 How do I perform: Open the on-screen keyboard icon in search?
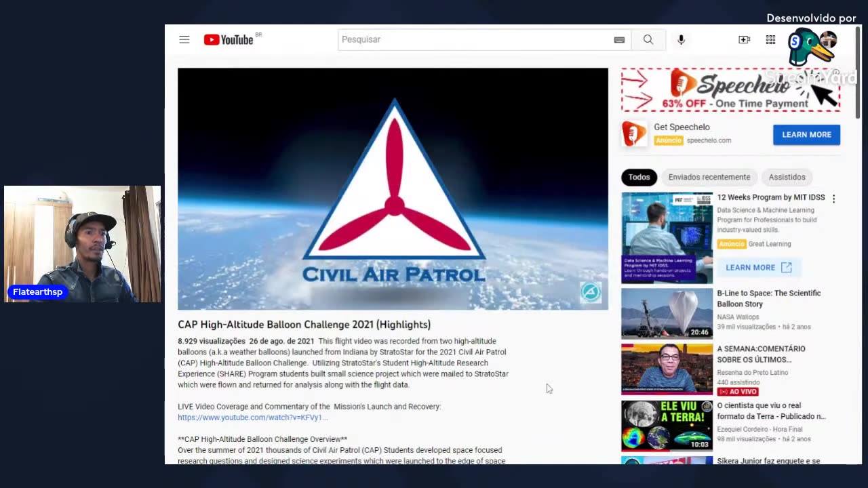point(619,40)
